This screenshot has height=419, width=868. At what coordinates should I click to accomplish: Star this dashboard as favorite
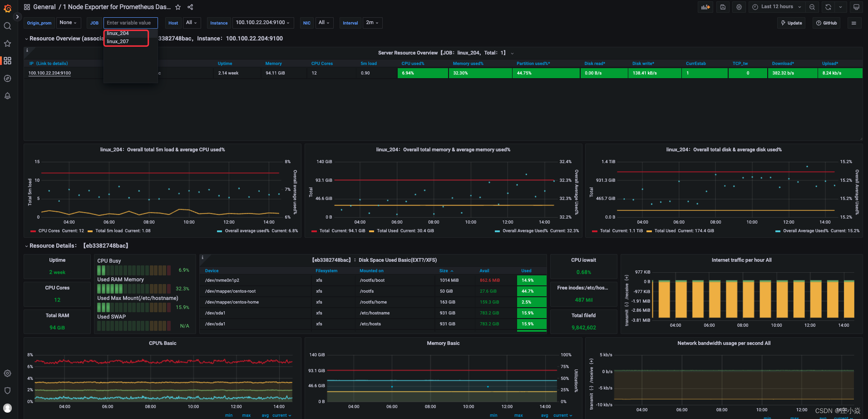(178, 7)
